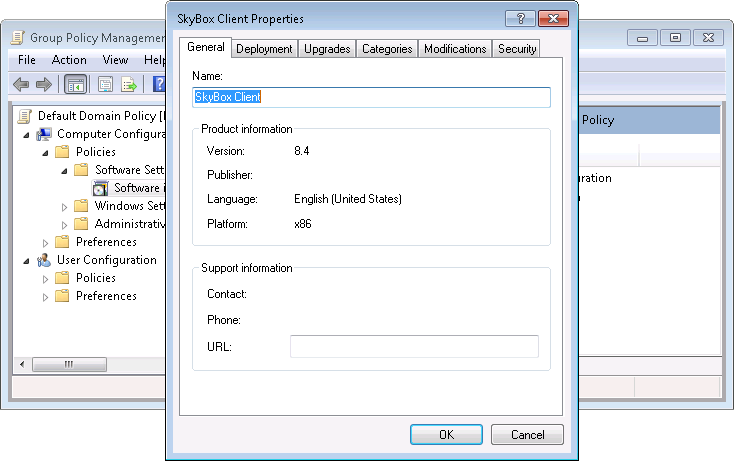Image resolution: width=734 pixels, height=461 pixels.
Task: Switch to the Modifications tab
Action: pyautogui.click(x=455, y=49)
